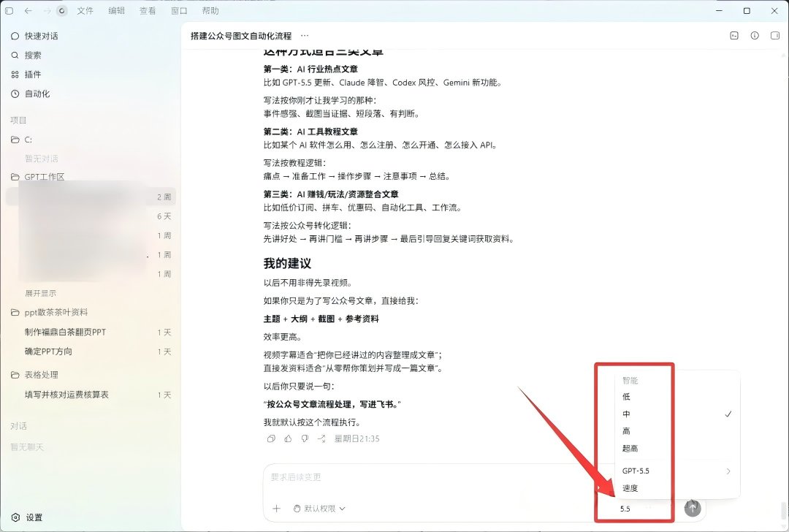Toggle the right side panel icon
This screenshot has height=532, width=789.
click(775, 36)
